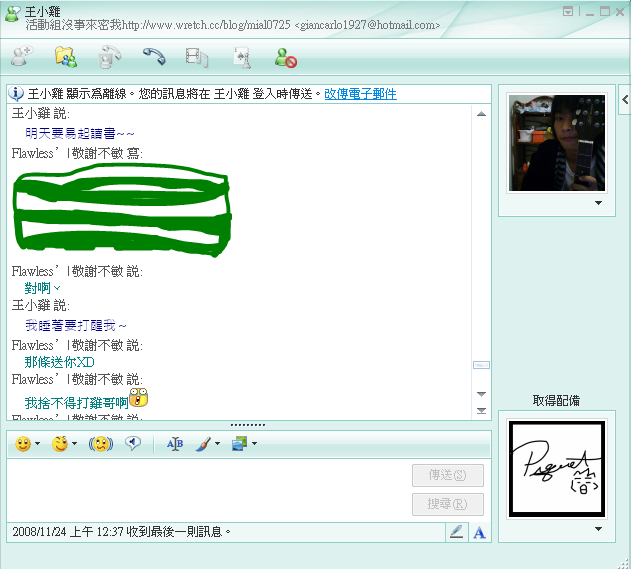This screenshot has height=569, width=631.
Task: Open the show menu button in title bar
Action: (568, 11)
